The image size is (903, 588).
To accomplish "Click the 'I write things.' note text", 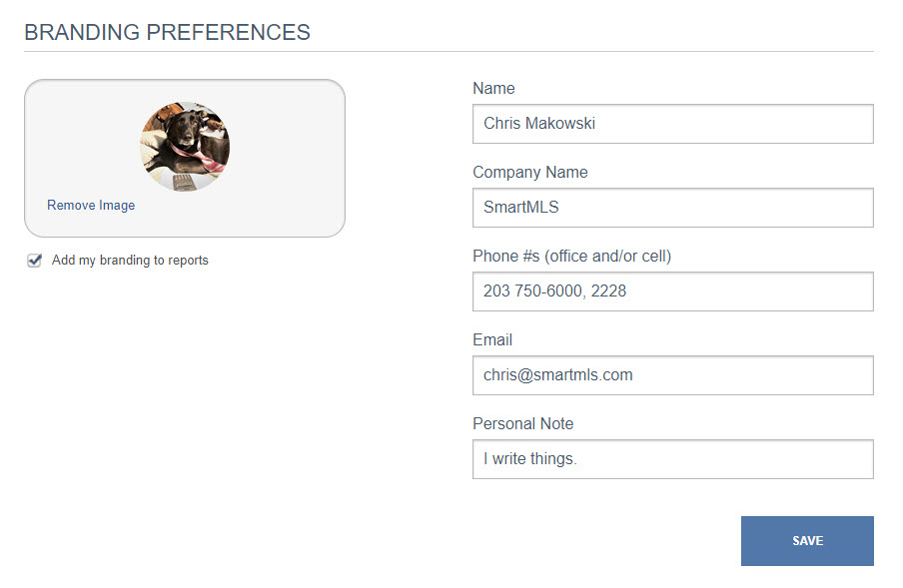I will [x=529, y=459].
